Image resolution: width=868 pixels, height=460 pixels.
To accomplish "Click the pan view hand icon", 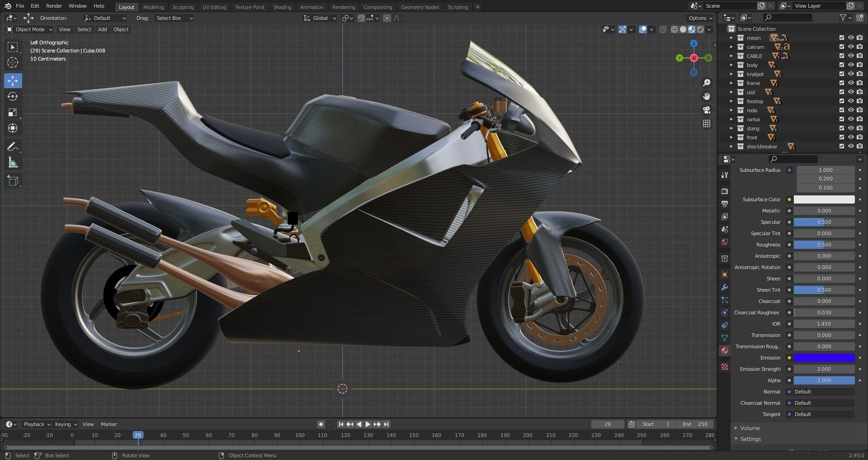I will pos(707,96).
